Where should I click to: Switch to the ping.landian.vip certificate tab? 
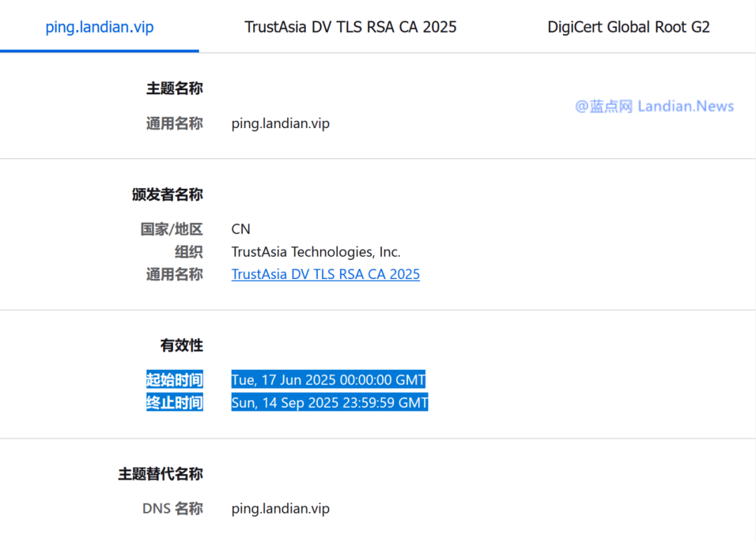[x=99, y=27]
